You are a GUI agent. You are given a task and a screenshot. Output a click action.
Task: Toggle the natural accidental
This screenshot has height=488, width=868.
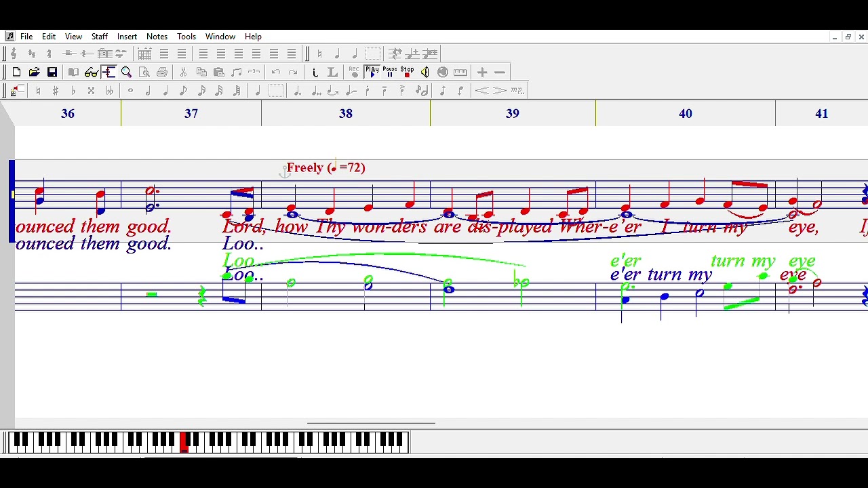38,91
